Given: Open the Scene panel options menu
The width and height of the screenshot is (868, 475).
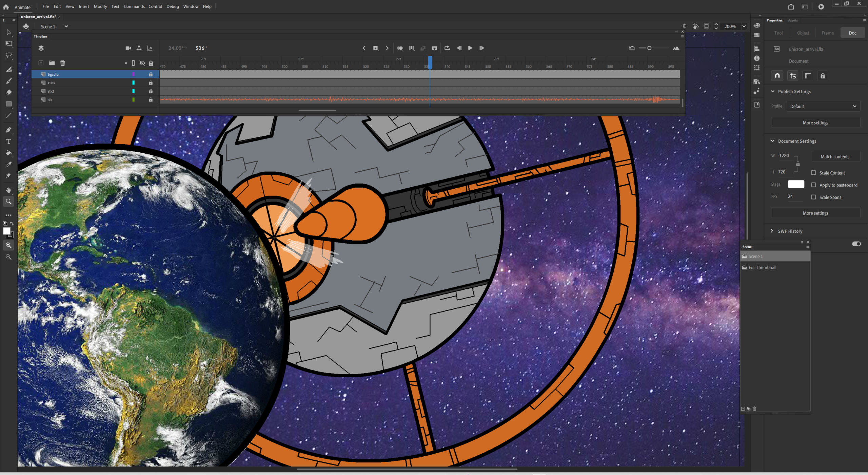Looking at the screenshot, I should point(808,247).
